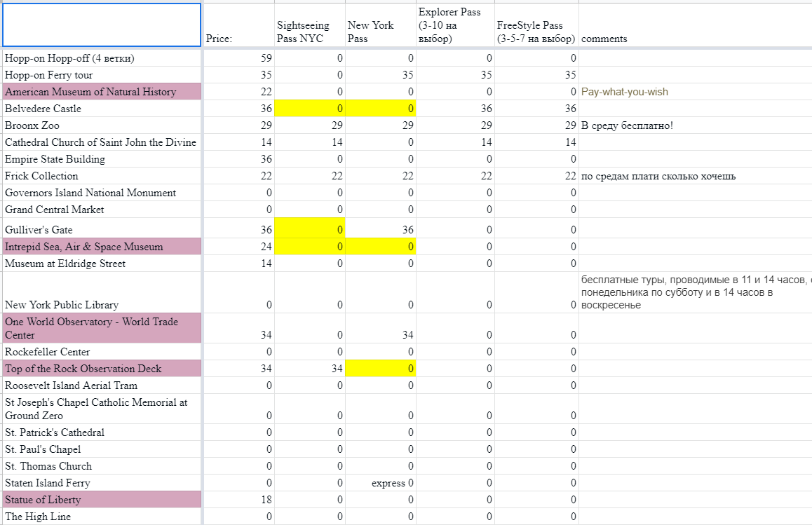Select the 'comments' column header cell
812x525 pixels.
(696, 25)
